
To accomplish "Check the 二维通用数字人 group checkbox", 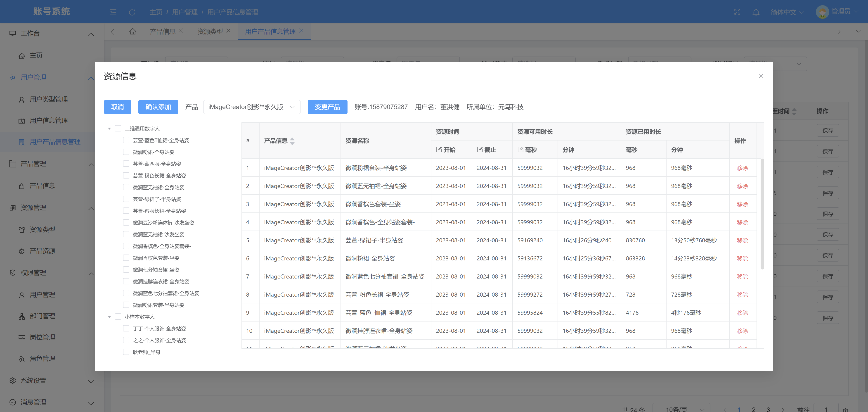I will (x=118, y=128).
